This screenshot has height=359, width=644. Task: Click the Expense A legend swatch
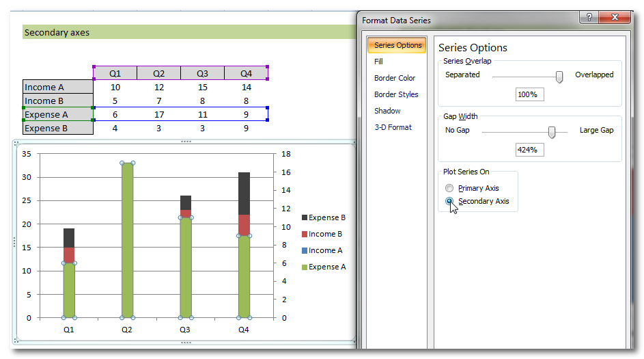(305, 267)
